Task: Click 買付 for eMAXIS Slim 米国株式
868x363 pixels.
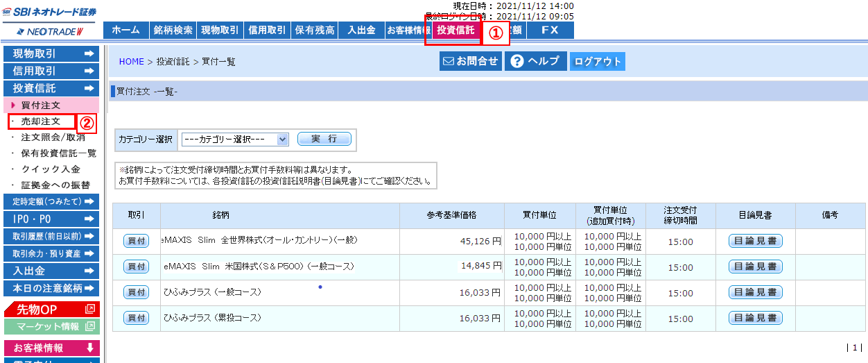Action: tap(136, 267)
